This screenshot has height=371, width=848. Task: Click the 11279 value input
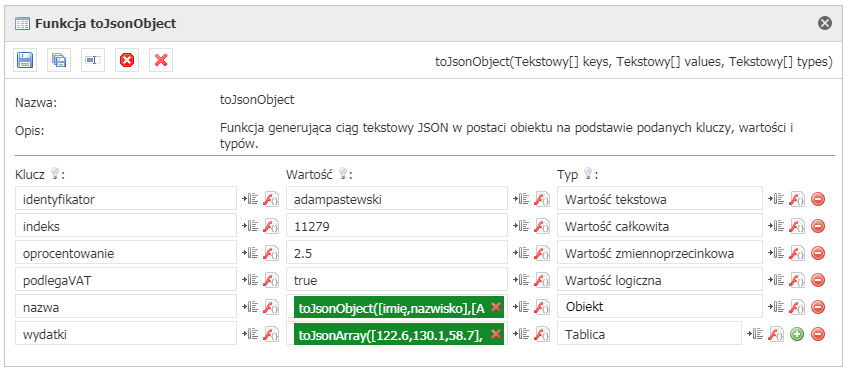click(397, 226)
